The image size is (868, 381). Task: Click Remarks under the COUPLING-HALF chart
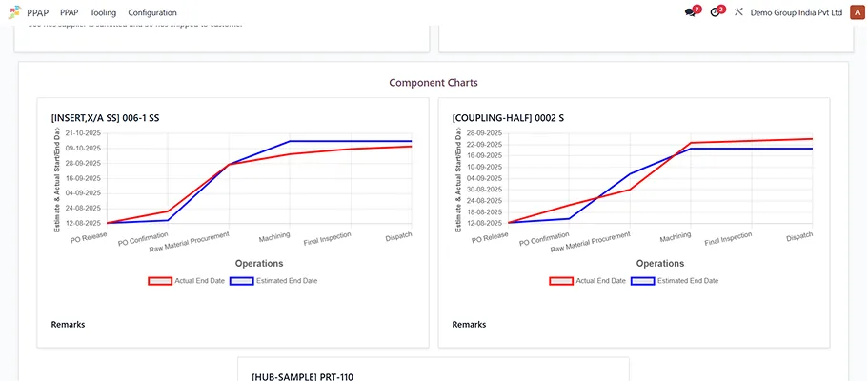469,325
